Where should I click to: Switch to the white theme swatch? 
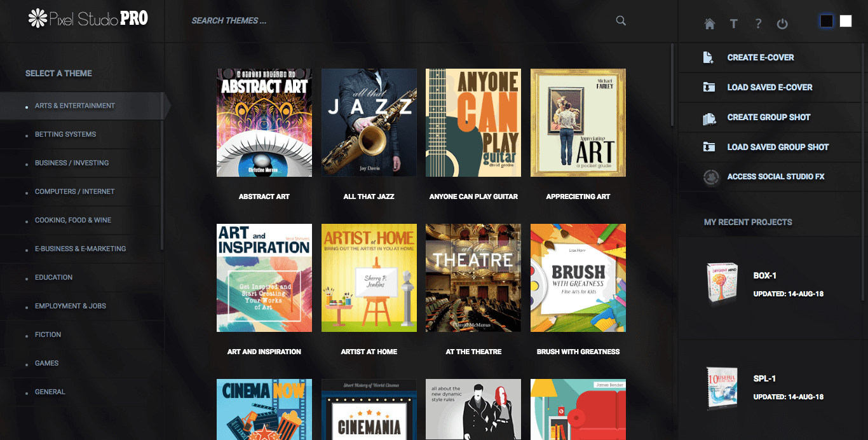coord(846,21)
